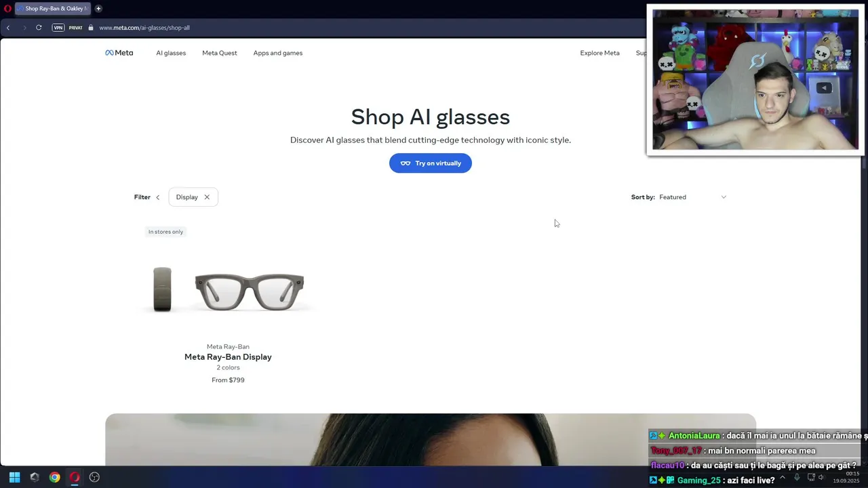Viewport: 868px width, 488px height.
Task: Click the flacau10 chat message
Action: click(x=753, y=466)
